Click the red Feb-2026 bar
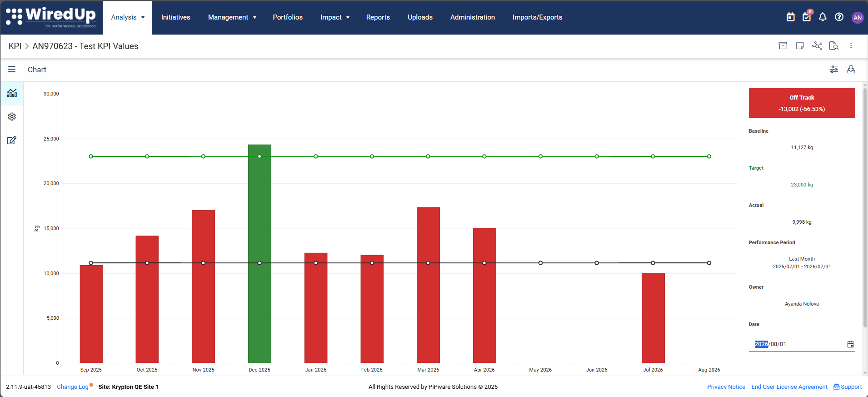The height and width of the screenshot is (397, 868). [372, 309]
